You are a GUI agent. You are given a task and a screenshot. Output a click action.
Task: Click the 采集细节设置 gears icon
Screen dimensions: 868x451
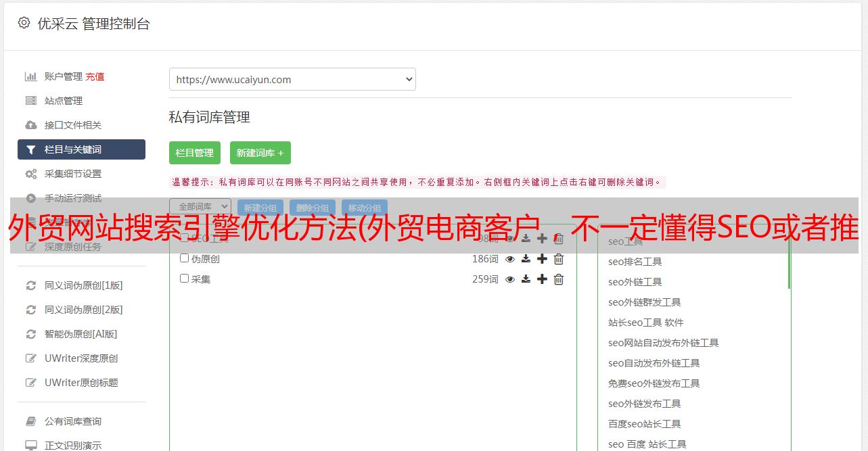pyautogui.click(x=31, y=174)
